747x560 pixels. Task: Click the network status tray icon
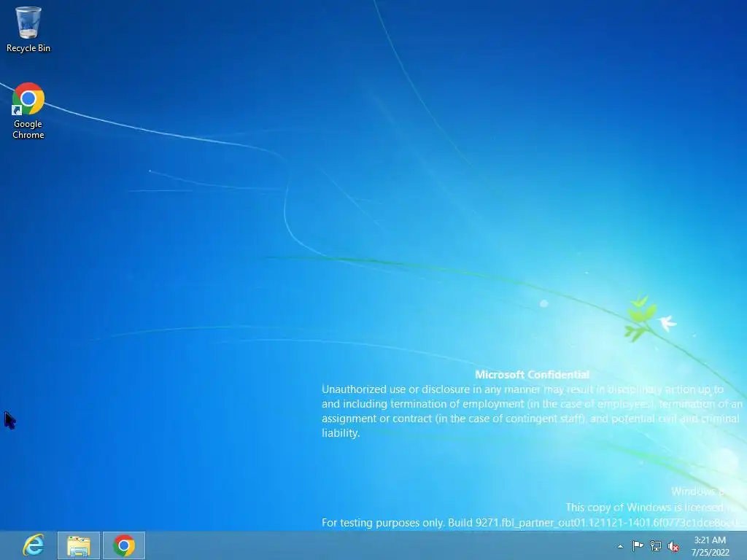coord(656,546)
